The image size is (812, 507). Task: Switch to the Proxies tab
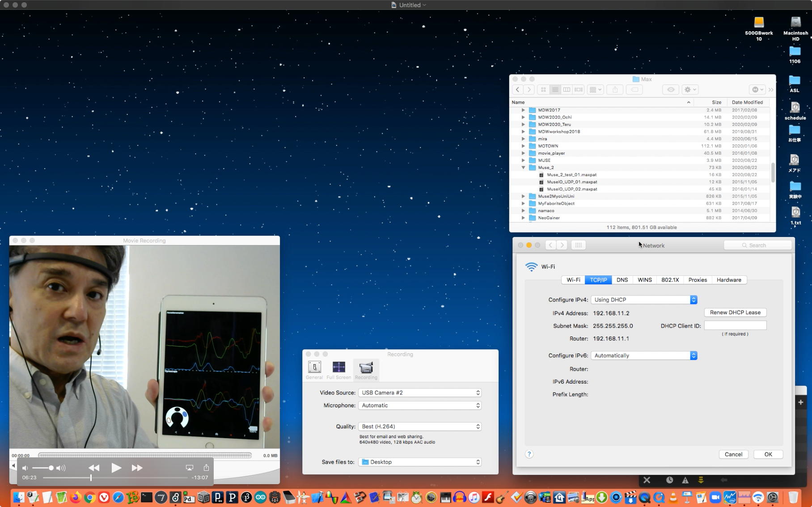(x=697, y=280)
